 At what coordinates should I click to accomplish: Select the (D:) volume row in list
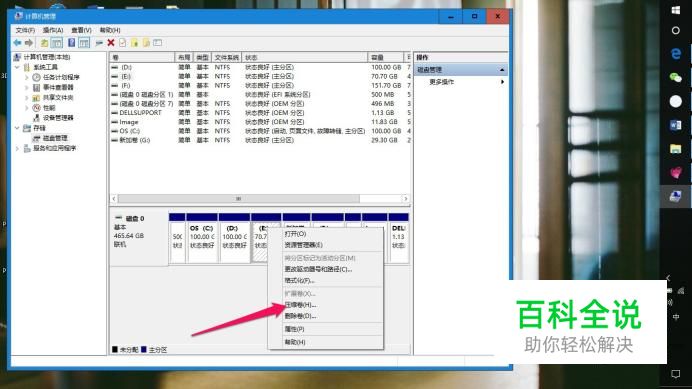click(x=260, y=67)
